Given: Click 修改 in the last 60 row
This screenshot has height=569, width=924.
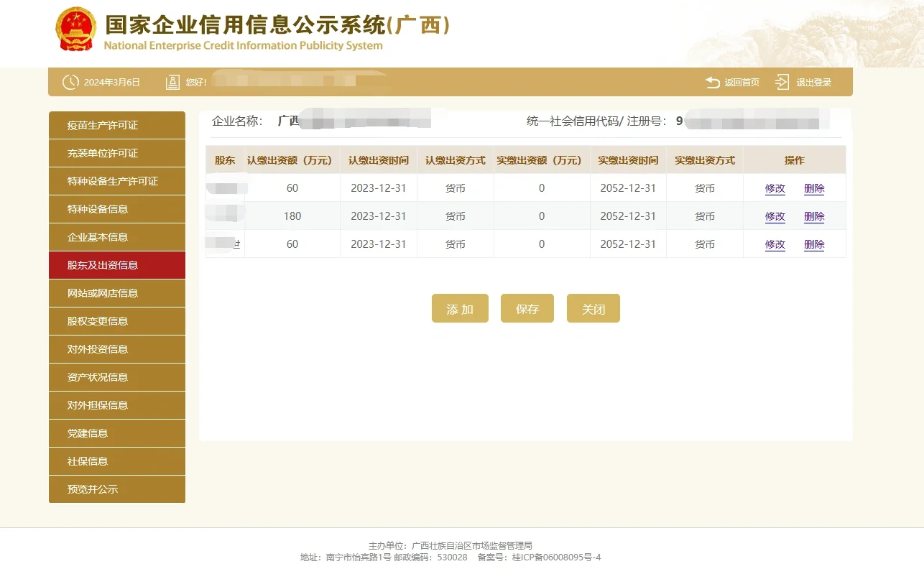Looking at the screenshot, I should [x=775, y=245].
